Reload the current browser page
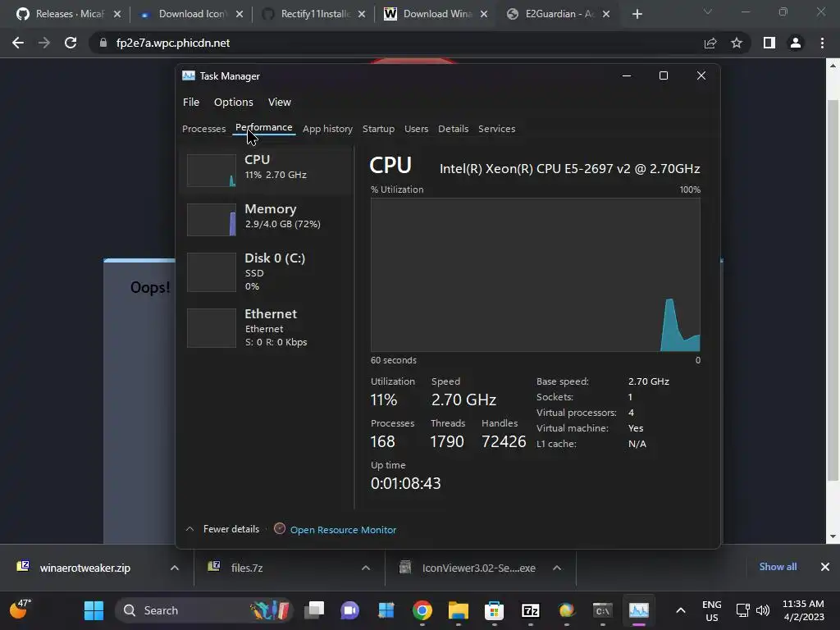This screenshot has height=630, width=840. [x=71, y=43]
